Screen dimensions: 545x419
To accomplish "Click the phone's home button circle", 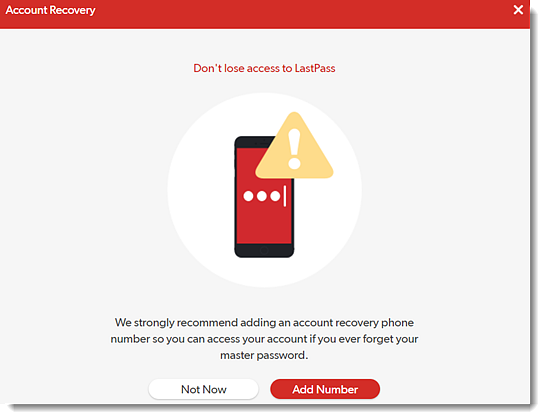I will point(264,250).
